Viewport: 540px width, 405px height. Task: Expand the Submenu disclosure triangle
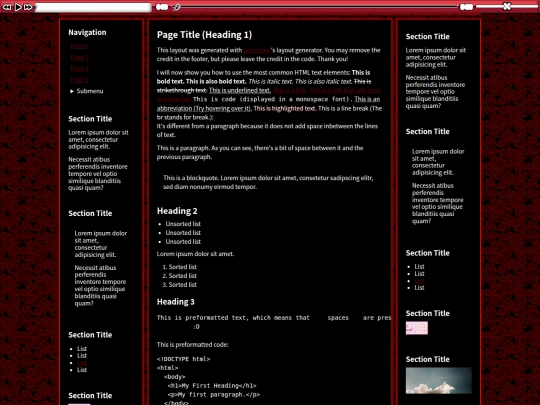[x=72, y=91]
